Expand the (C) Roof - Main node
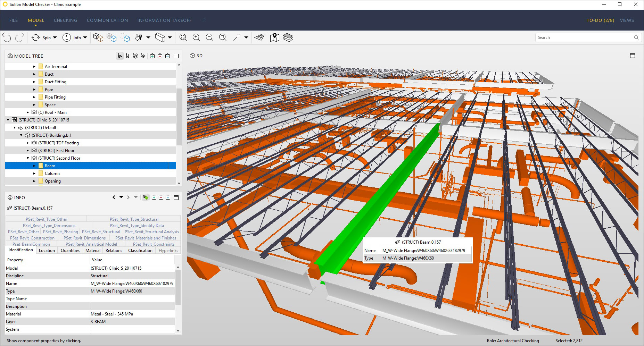The image size is (644, 346). point(28,112)
